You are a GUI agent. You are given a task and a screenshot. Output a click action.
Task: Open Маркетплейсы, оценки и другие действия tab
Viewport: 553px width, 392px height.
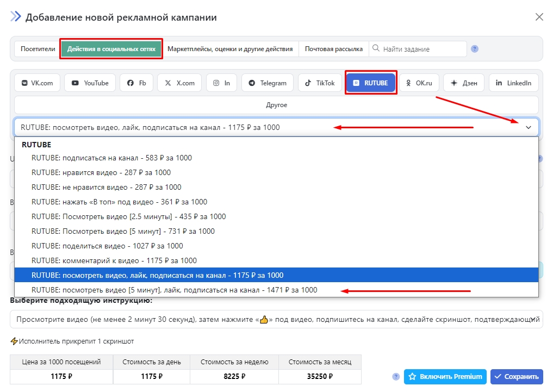pyautogui.click(x=230, y=49)
